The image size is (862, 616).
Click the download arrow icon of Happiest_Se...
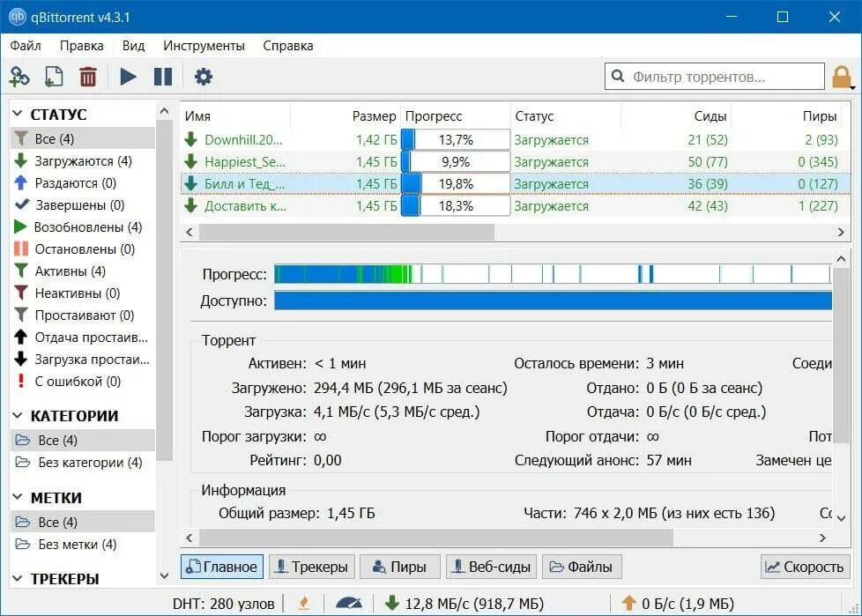pos(190,161)
